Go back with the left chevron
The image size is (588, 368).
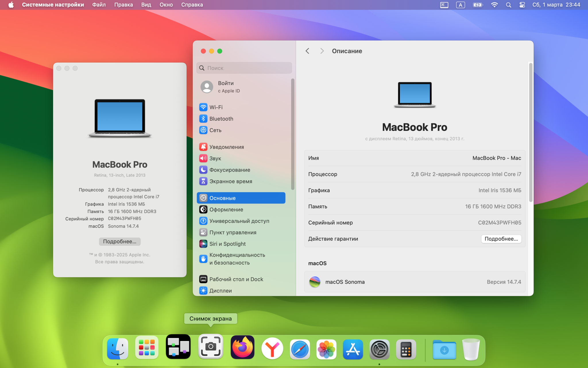307,51
